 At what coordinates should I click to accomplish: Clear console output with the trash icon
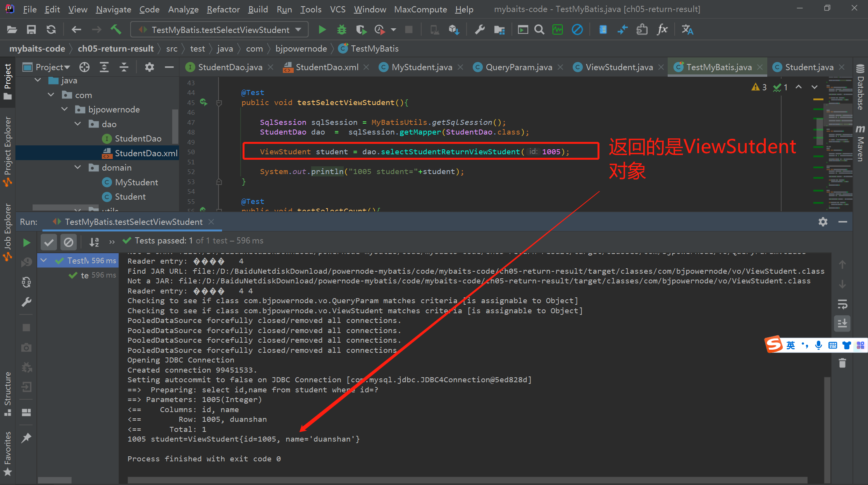pos(842,363)
